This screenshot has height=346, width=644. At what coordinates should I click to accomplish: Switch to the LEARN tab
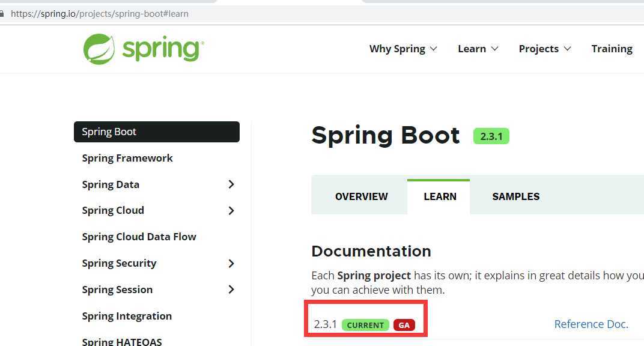pos(440,196)
